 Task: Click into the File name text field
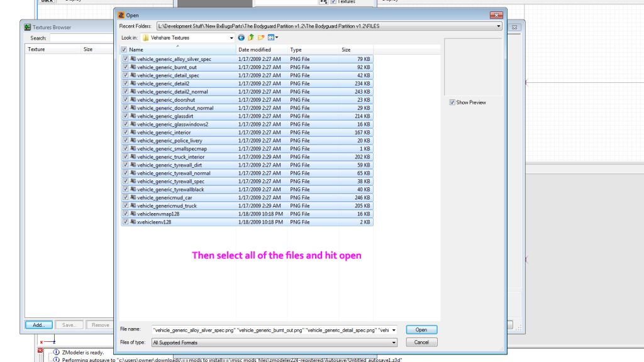point(271,330)
